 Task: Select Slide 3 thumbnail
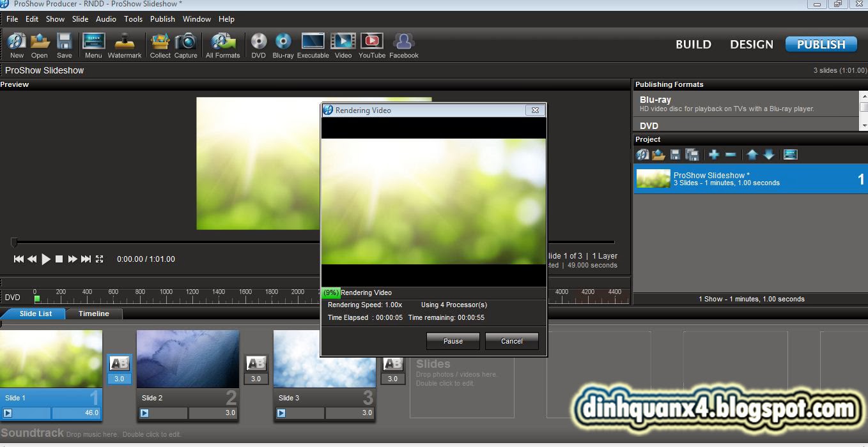tap(325, 359)
